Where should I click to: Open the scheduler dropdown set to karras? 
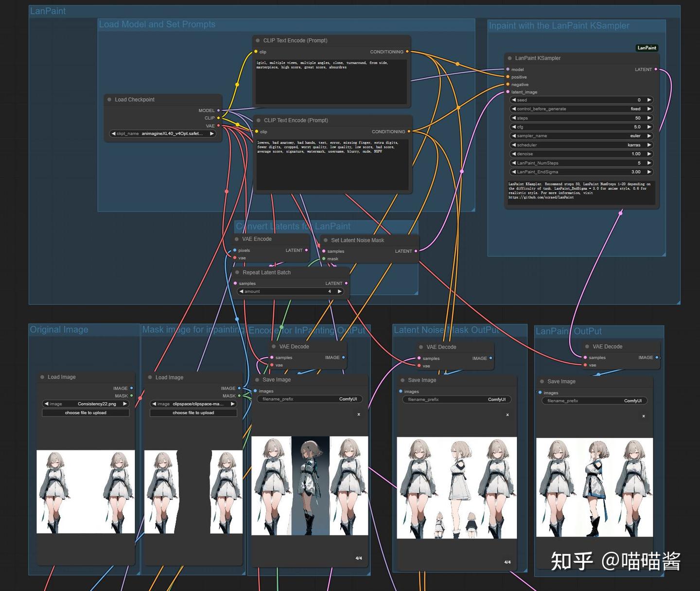(581, 144)
